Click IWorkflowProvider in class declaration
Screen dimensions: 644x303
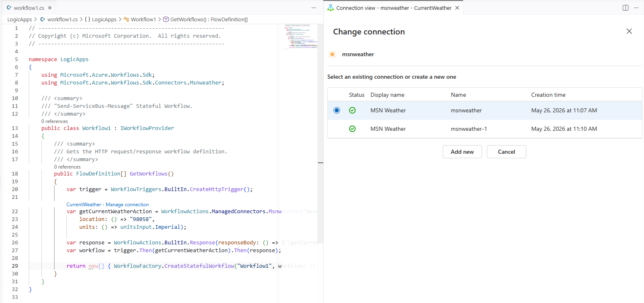coord(147,128)
